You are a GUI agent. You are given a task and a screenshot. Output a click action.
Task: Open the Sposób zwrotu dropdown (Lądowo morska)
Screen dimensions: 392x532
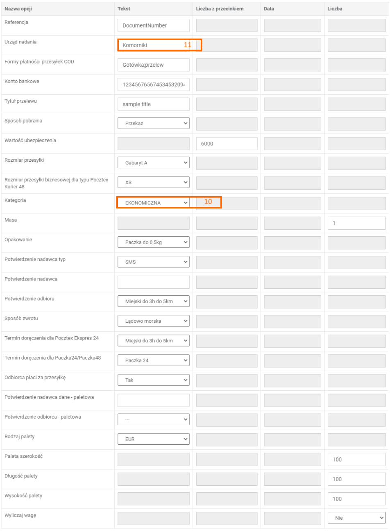click(x=153, y=321)
